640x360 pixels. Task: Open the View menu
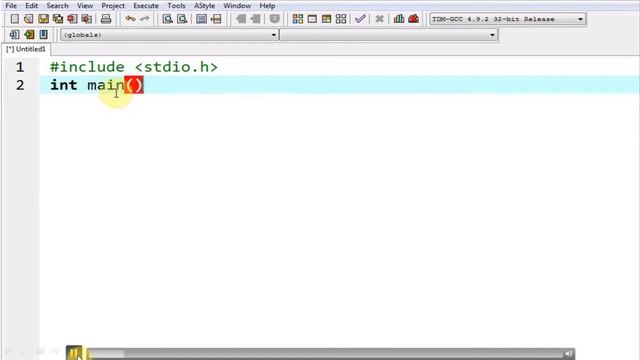(85, 6)
